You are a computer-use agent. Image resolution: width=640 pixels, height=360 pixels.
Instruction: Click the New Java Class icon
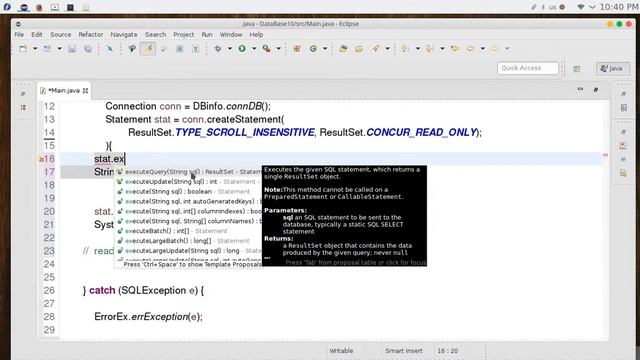point(313,49)
